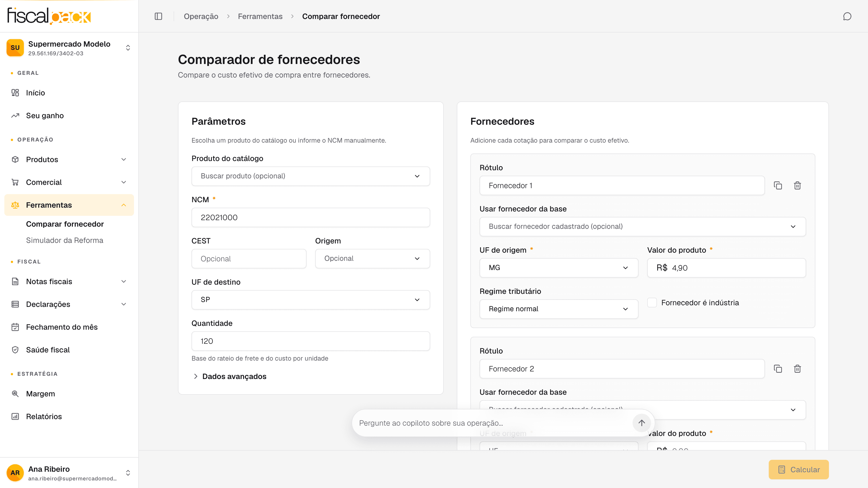Expand the Produtos menu chevron

coord(124,159)
